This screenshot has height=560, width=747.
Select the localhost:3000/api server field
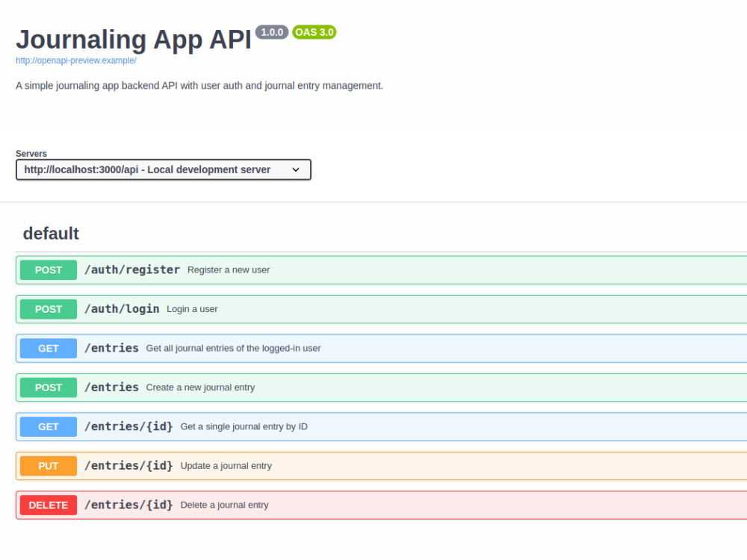(164, 170)
